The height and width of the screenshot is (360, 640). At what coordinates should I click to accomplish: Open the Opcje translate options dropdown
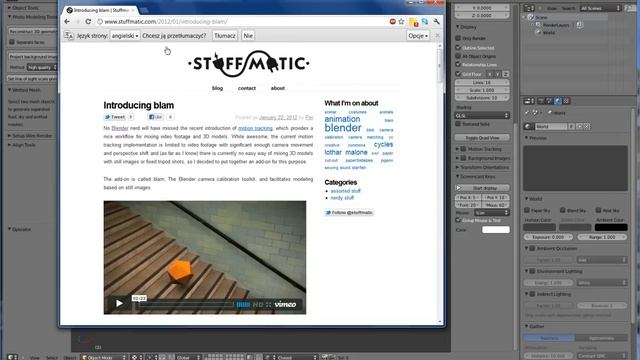[418, 36]
